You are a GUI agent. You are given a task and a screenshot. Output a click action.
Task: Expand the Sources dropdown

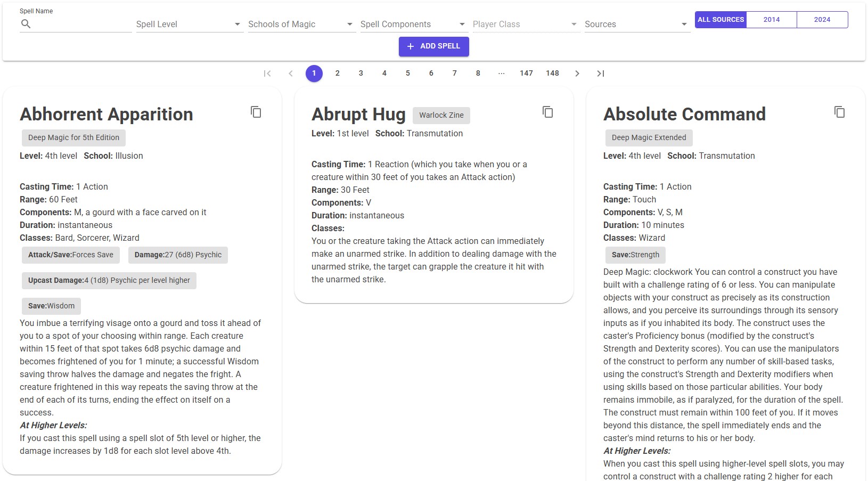[637, 25]
